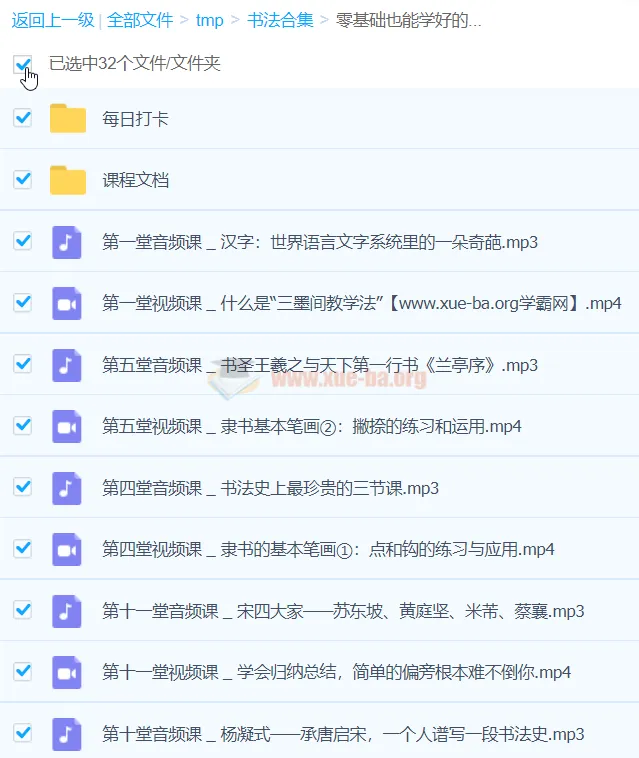This screenshot has width=639, height=758.
Task: Jump to 书法合集 breadcrumb folder
Action: [x=278, y=20]
